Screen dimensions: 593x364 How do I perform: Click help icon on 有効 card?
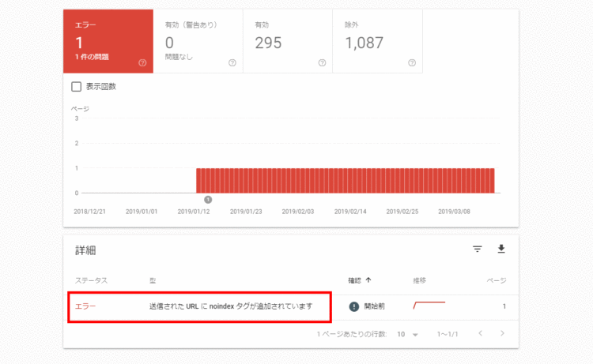pyautogui.click(x=322, y=62)
